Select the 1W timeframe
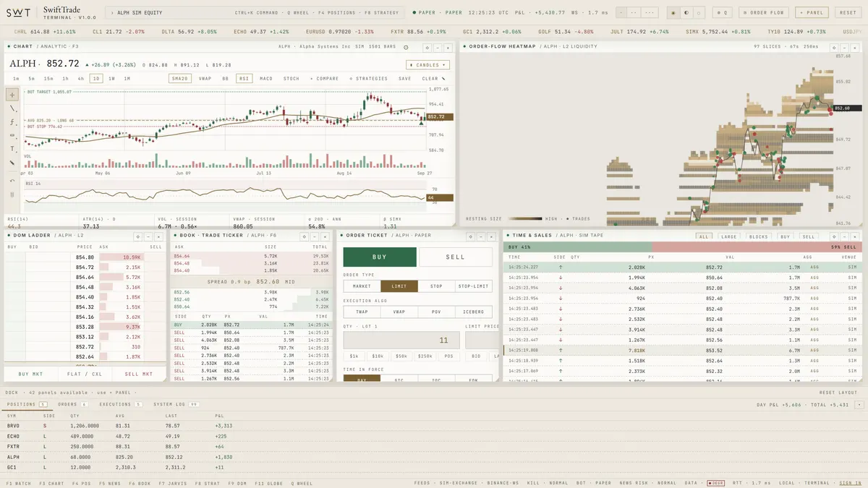 coord(111,78)
